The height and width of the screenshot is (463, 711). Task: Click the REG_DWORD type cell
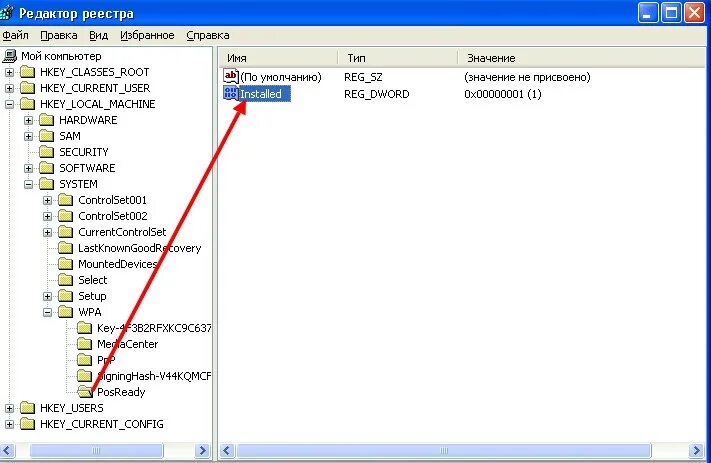(377, 94)
